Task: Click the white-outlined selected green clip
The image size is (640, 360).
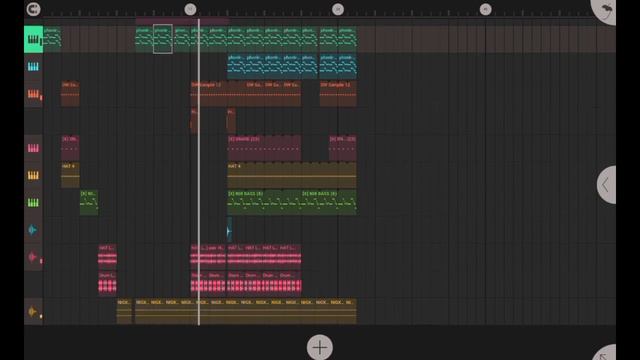Action: click(163, 39)
